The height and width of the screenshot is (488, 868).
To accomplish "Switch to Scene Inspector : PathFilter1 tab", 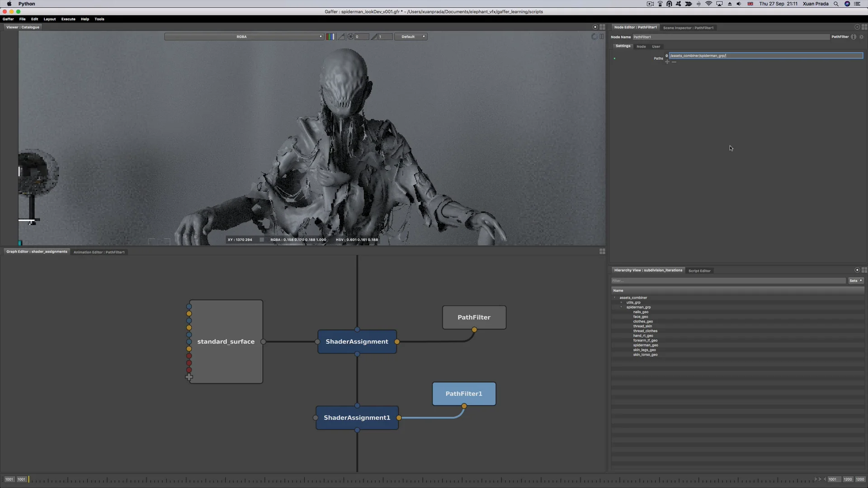I will click(688, 28).
